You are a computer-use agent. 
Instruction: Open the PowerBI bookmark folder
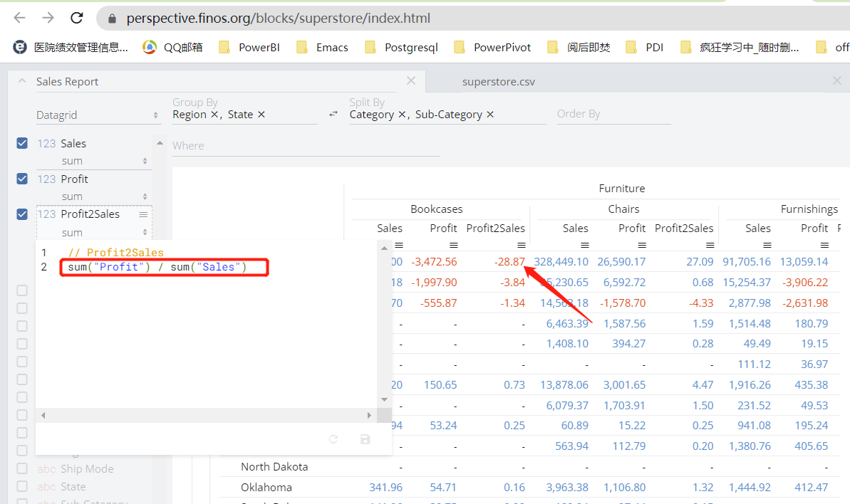pos(249,48)
